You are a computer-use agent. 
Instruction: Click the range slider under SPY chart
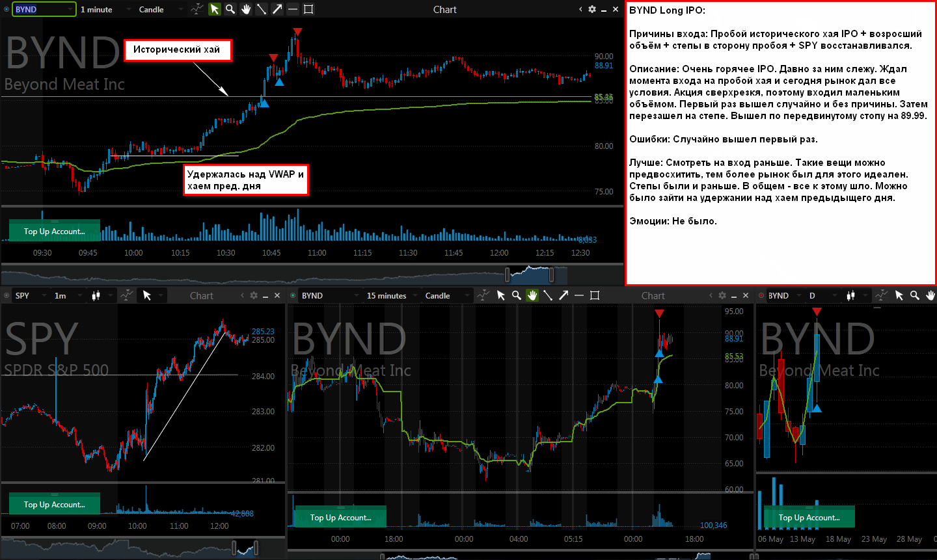245,548
